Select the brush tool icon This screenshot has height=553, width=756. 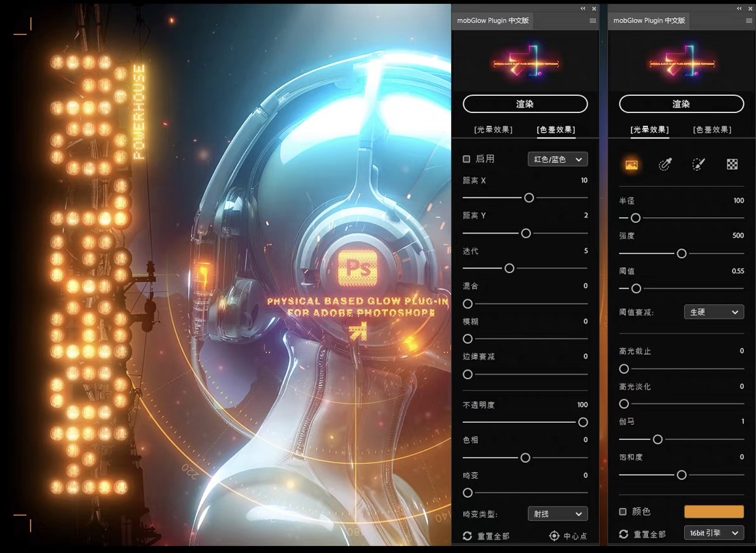(x=698, y=164)
